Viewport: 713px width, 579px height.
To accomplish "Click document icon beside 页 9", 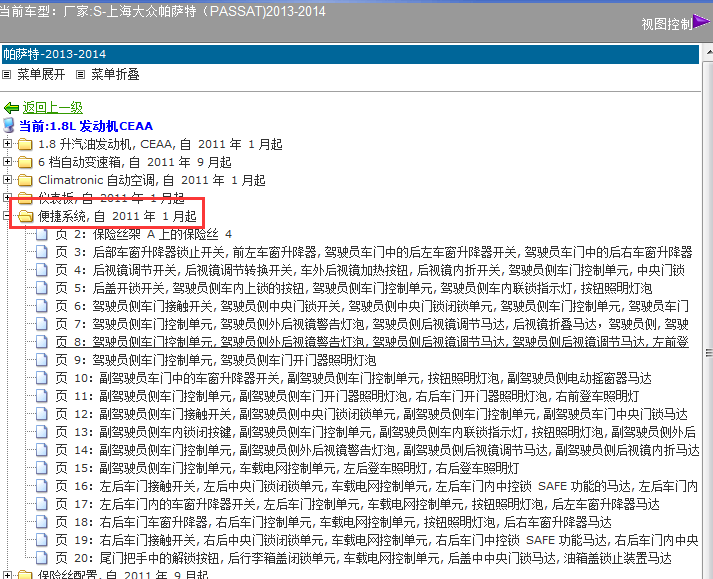I will click(x=42, y=360).
